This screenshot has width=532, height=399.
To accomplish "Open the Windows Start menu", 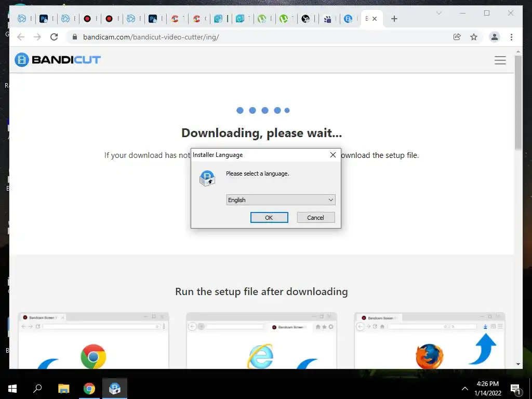I will 12,389.
